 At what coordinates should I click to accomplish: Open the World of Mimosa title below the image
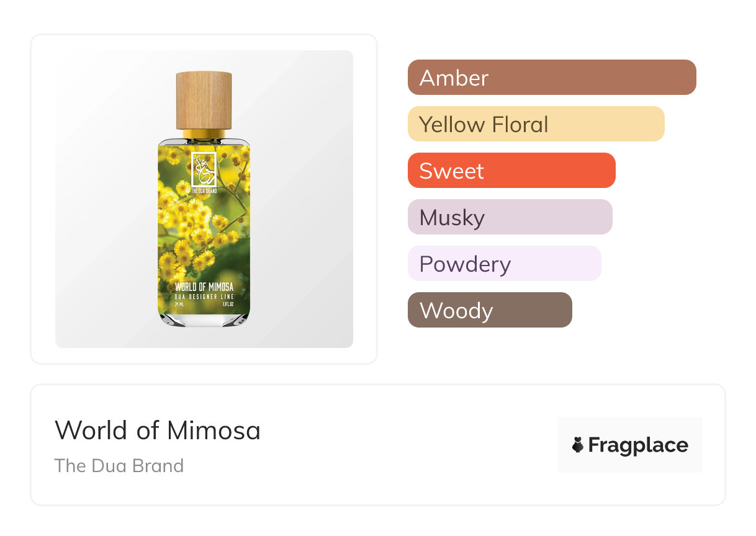[x=158, y=430]
